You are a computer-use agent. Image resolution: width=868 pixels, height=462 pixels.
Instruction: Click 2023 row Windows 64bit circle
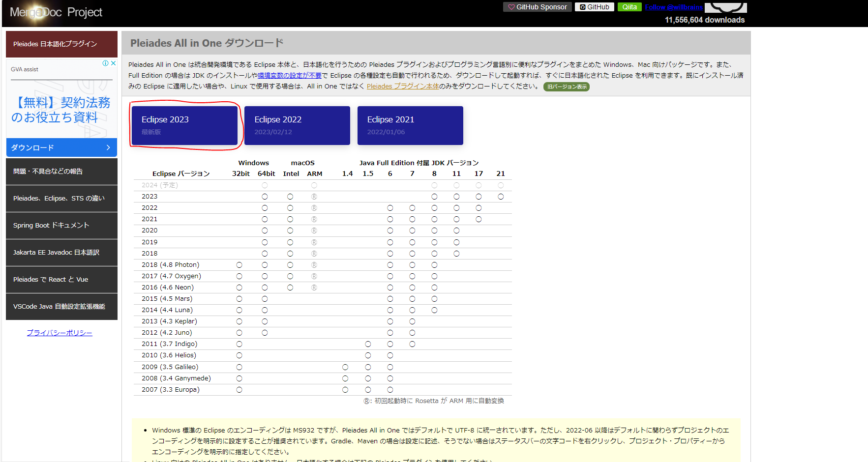[x=265, y=197]
